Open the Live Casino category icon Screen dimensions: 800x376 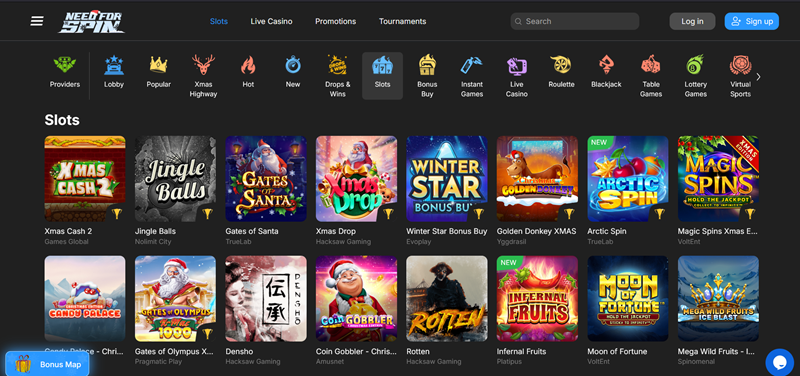[x=517, y=66]
